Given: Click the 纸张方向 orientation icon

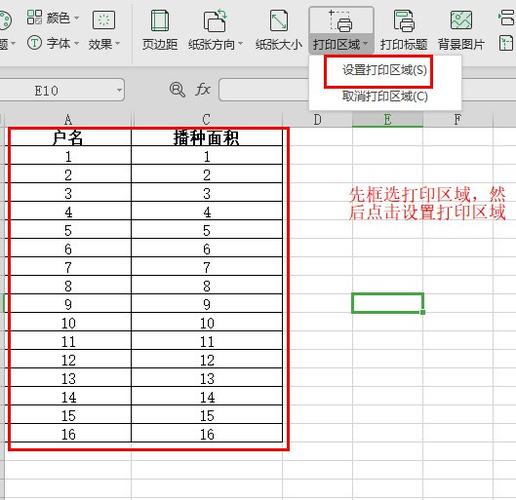Looking at the screenshot, I should 215,21.
